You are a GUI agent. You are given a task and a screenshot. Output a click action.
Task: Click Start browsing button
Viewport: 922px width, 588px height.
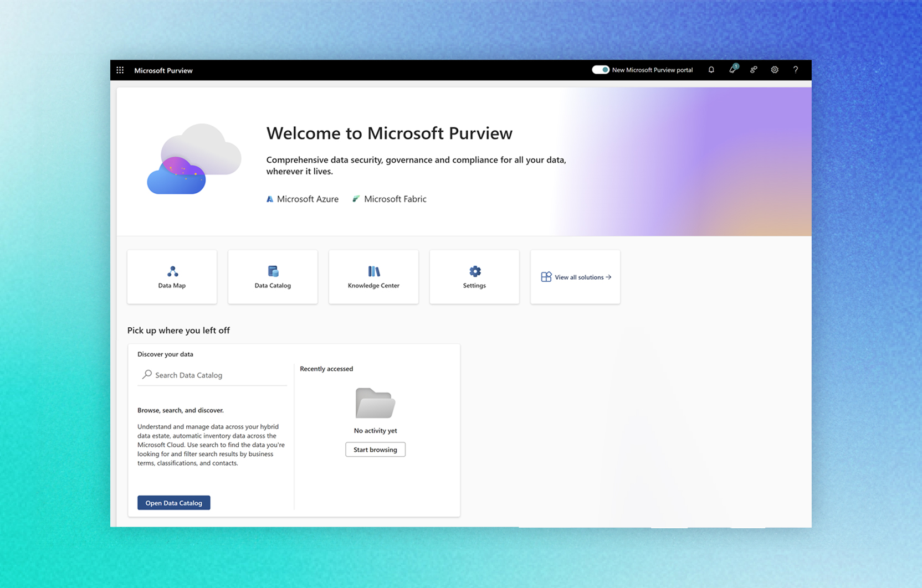375,450
